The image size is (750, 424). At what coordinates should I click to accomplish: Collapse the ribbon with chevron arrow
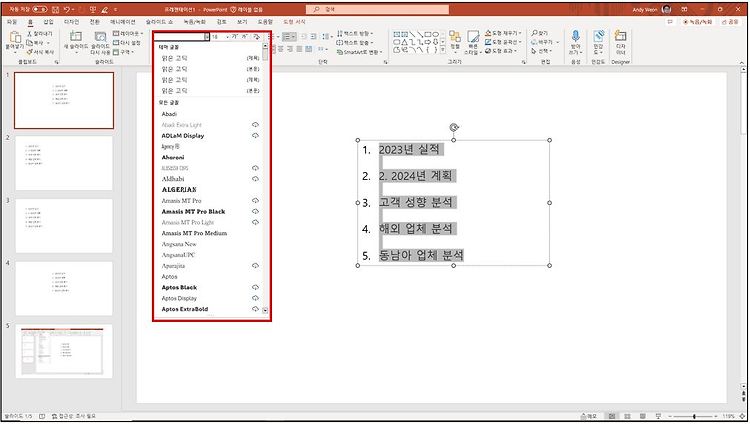click(742, 63)
